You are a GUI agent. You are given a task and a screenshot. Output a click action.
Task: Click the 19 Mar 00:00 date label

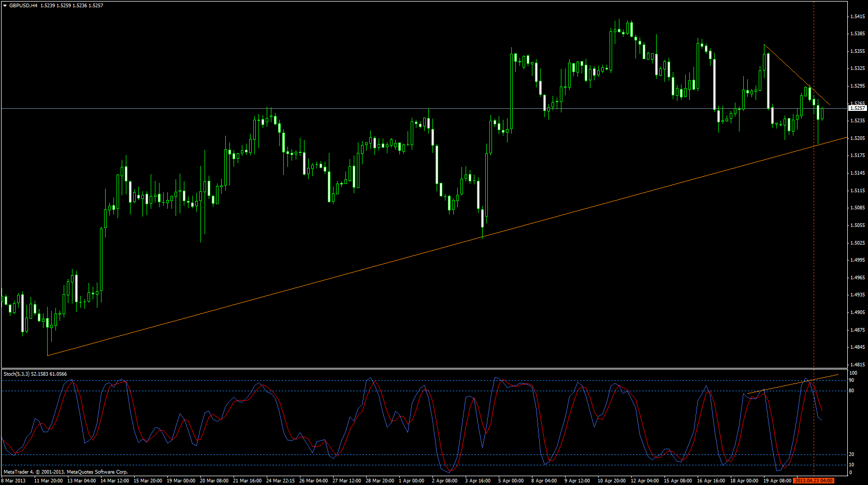[181, 481]
